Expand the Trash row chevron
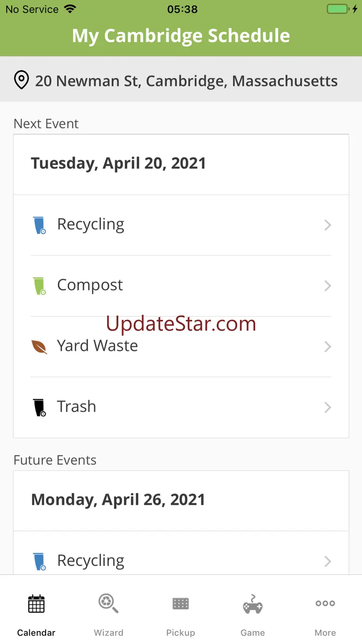362x644 pixels. [x=328, y=408]
